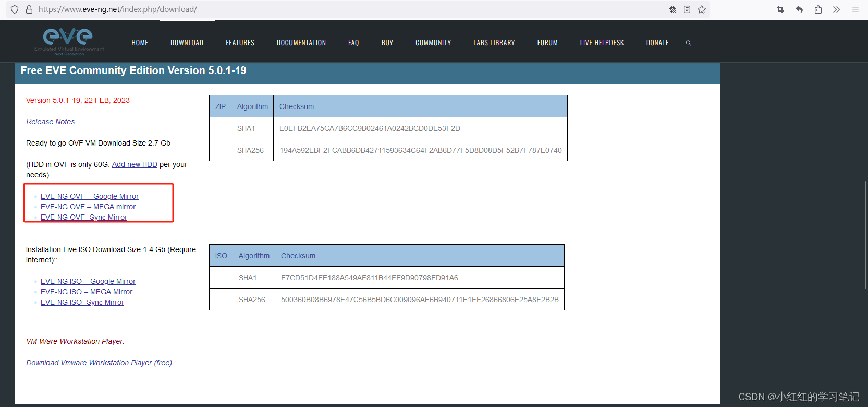The width and height of the screenshot is (868, 407).
Task: Download EVE-NG OVF from Google Mirror
Action: point(90,196)
